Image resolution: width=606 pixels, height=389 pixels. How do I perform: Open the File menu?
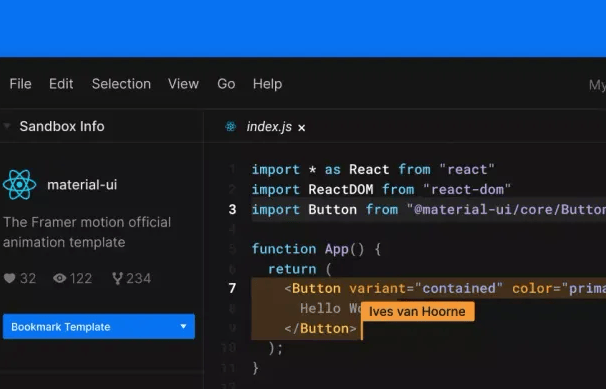point(20,84)
